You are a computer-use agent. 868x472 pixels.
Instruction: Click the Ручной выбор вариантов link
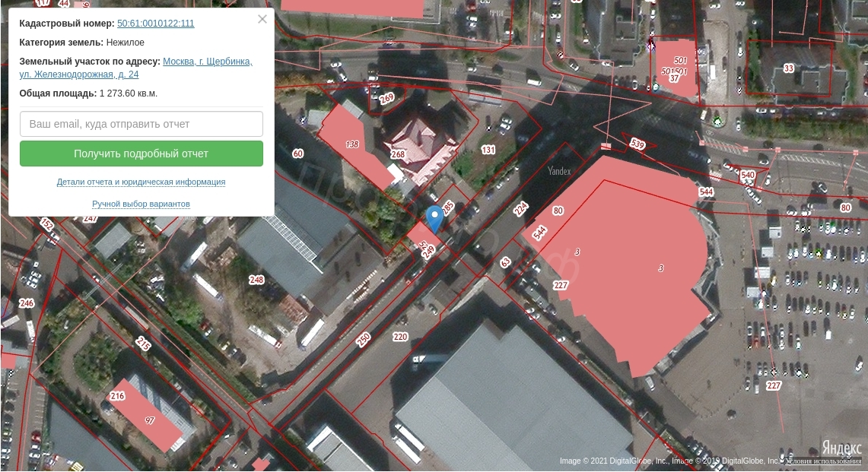(141, 204)
